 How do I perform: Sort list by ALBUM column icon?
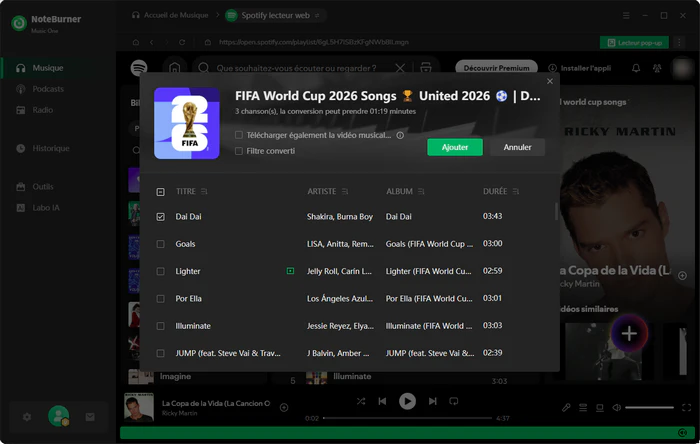coord(421,191)
